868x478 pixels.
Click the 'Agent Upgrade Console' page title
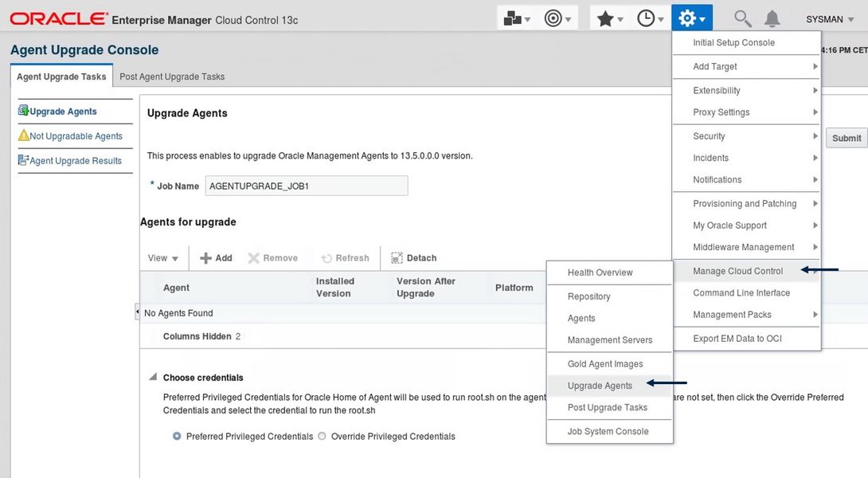point(84,50)
